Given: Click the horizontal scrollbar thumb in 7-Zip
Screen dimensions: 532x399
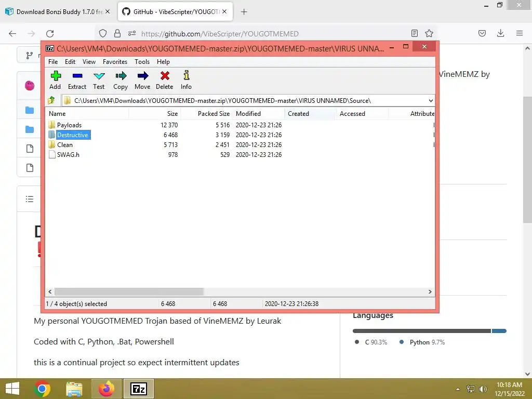Looking at the screenshot, I should tap(129, 292).
